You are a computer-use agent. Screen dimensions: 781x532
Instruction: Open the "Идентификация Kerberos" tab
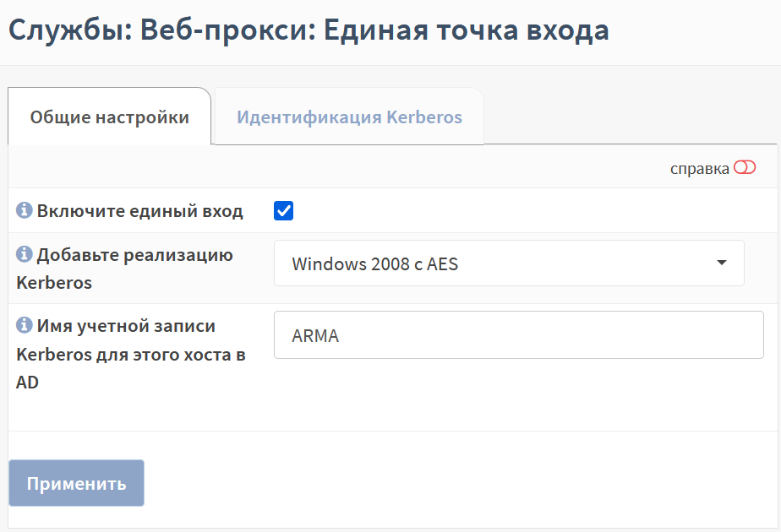pos(349,117)
